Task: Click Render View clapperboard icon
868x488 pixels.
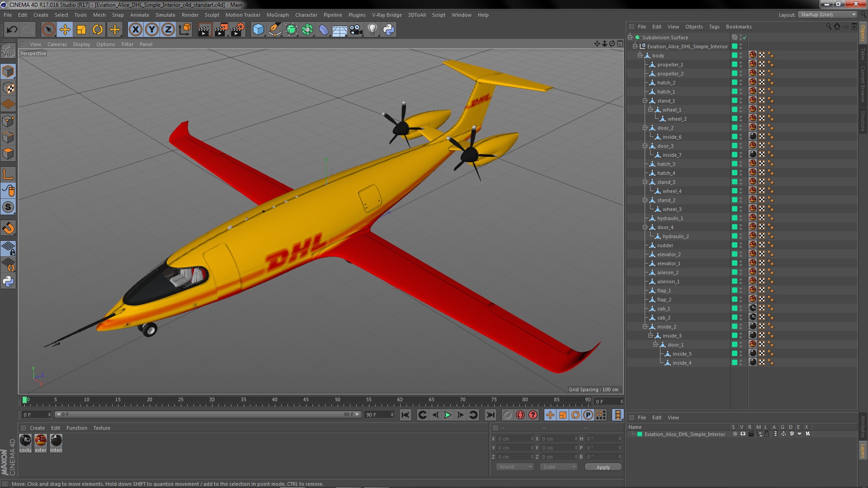Action: [x=204, y=30]
